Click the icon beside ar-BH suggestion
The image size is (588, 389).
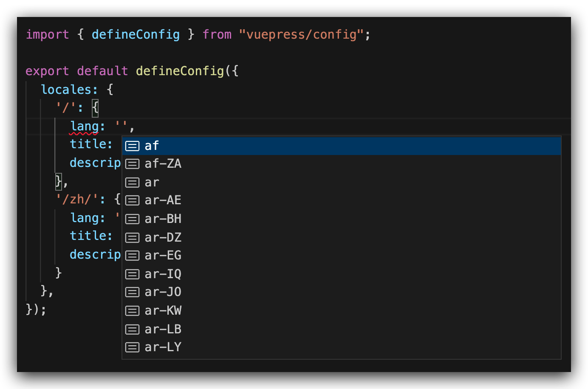132,219
